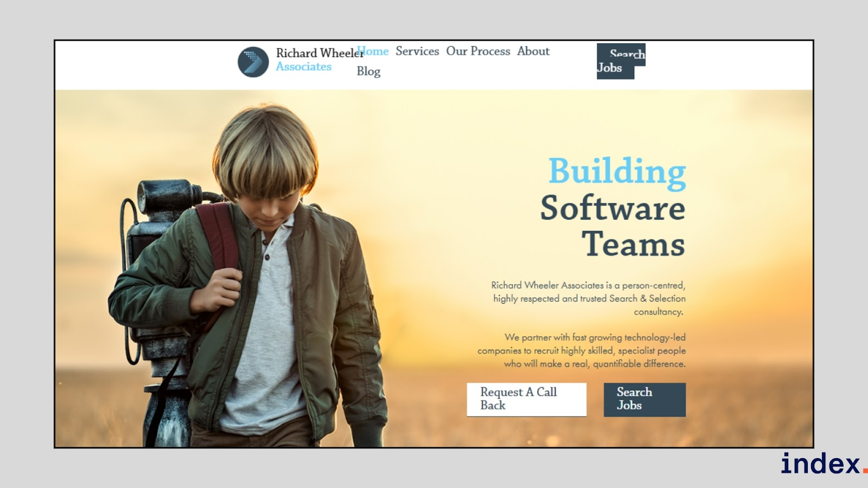The image size is (868, 488).
Task: Open the Blog link in navigation
Action: 368,72
